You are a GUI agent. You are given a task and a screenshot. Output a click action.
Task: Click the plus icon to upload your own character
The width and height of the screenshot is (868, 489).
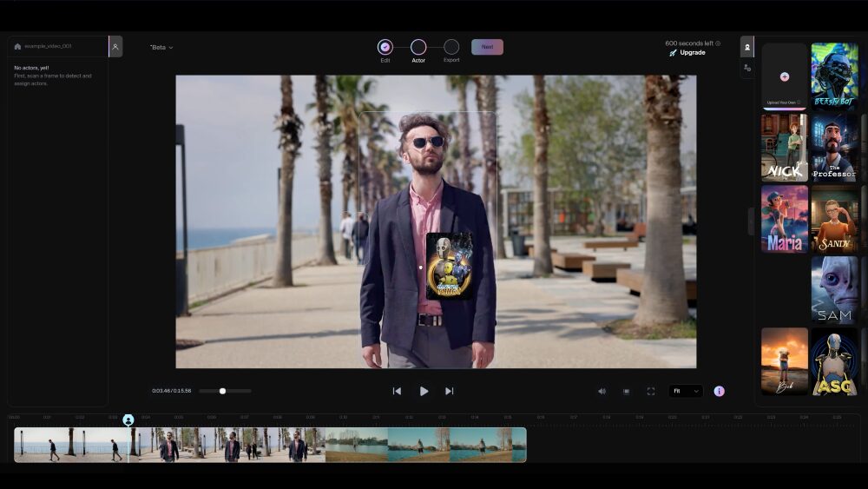pos(785,76)
